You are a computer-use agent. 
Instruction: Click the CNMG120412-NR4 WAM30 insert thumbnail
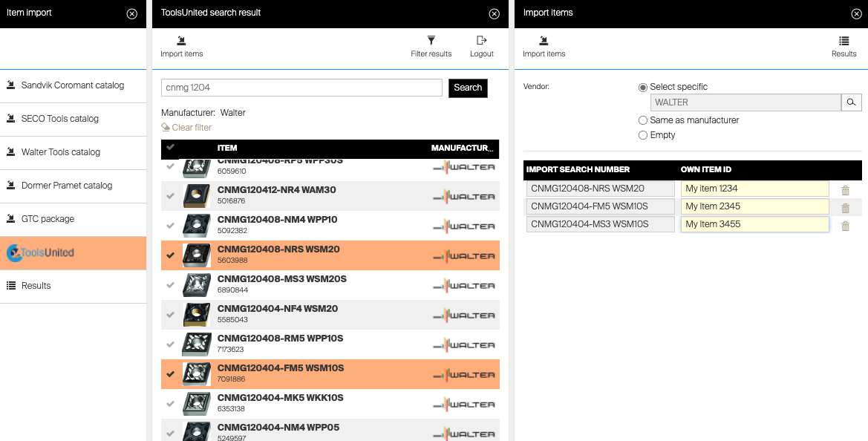[x=196, y=196]
